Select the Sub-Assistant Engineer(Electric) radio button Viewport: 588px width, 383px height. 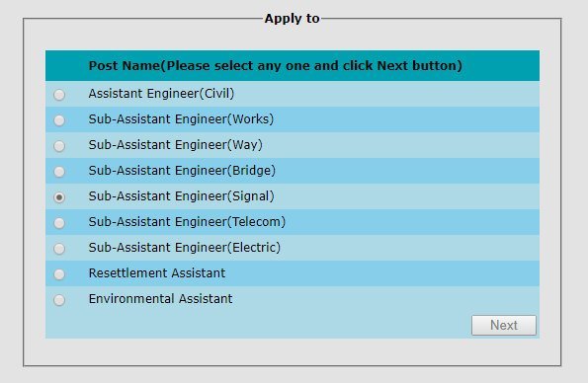point(59,249)
